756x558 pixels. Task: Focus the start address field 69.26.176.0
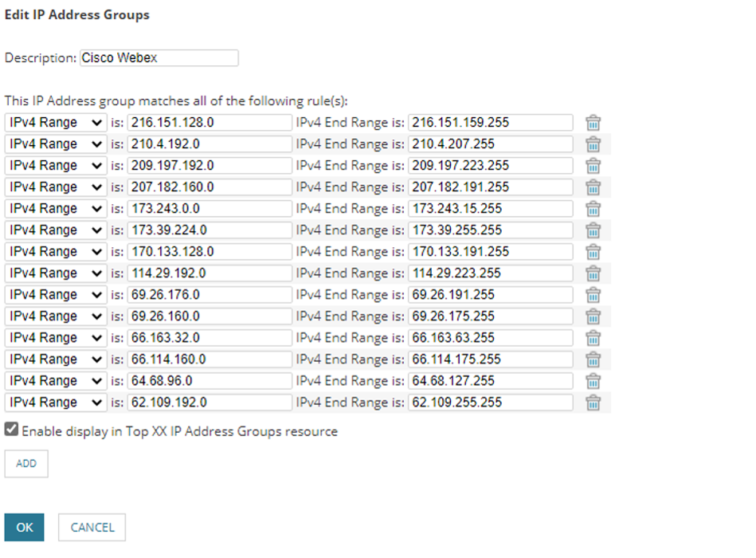210,295
